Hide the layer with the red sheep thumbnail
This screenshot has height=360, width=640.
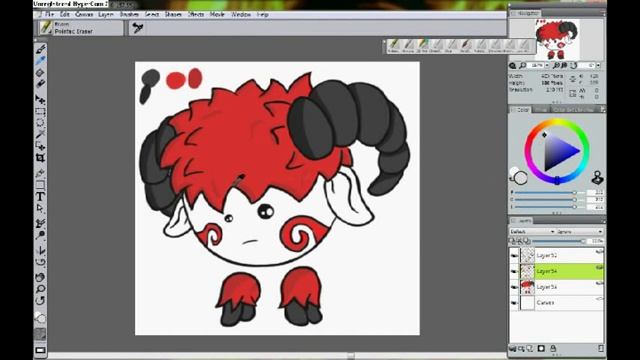click(514, 287)
